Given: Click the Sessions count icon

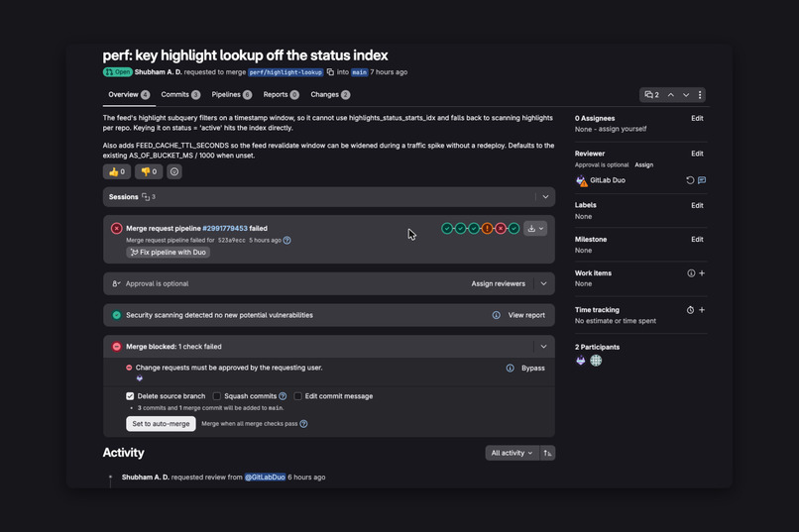Looking at the screenshot, I should point(147,196).
